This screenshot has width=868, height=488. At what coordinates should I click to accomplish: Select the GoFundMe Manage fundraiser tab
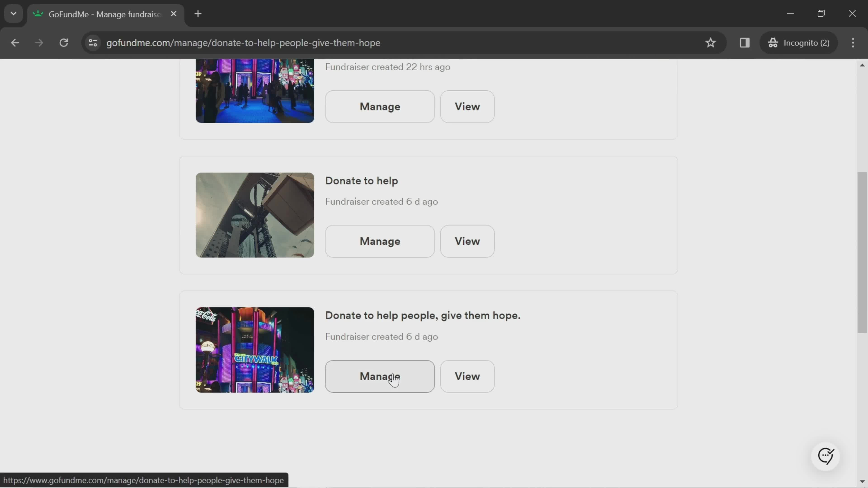(106, 14)
